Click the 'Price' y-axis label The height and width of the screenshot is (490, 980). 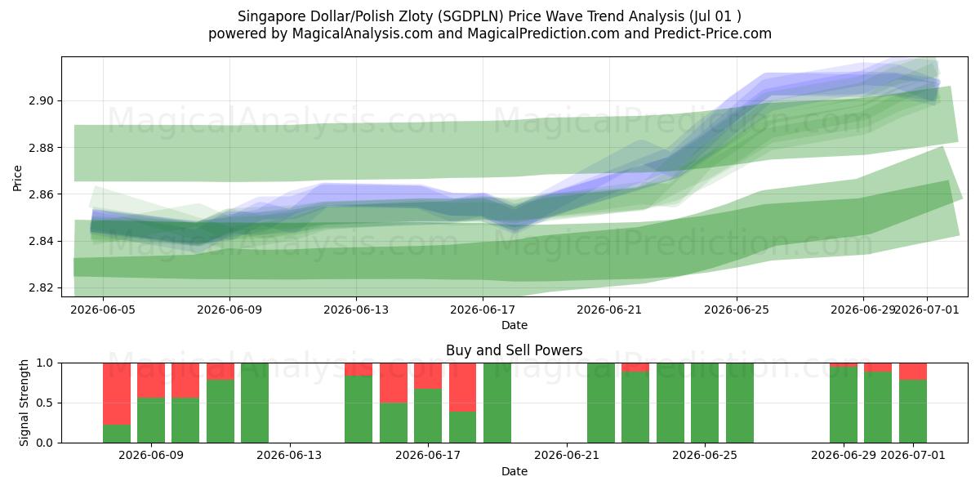(18, 176)
